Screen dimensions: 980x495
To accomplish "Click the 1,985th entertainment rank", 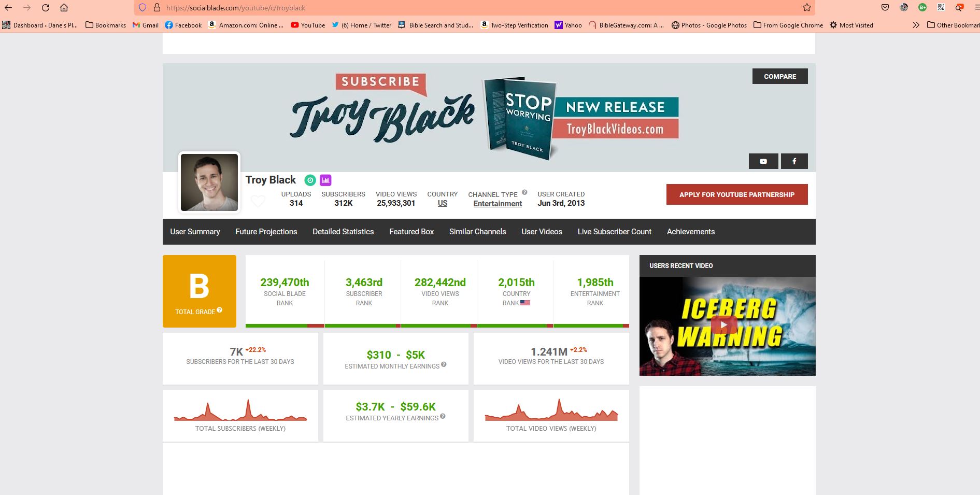I will point(595,282).
